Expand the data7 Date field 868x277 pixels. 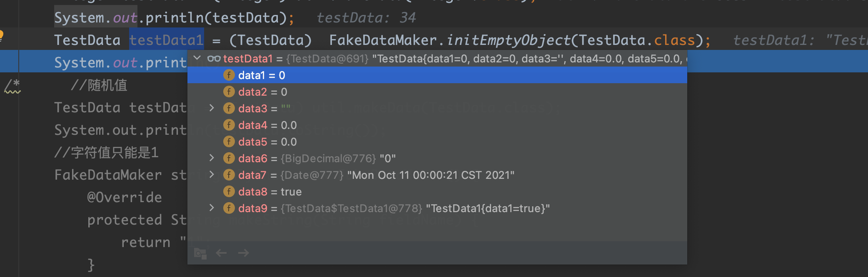[212, 175]
